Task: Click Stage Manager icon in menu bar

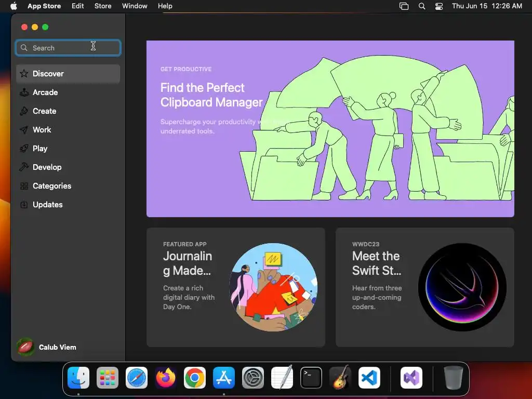Action: click(x=404, y=6)
